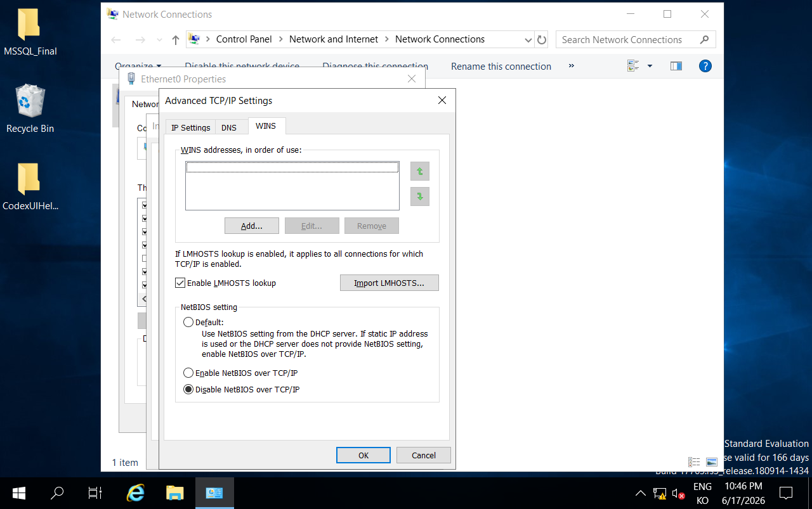
Task: Refresh the Network Connections address bar
Action: (541, 39)
